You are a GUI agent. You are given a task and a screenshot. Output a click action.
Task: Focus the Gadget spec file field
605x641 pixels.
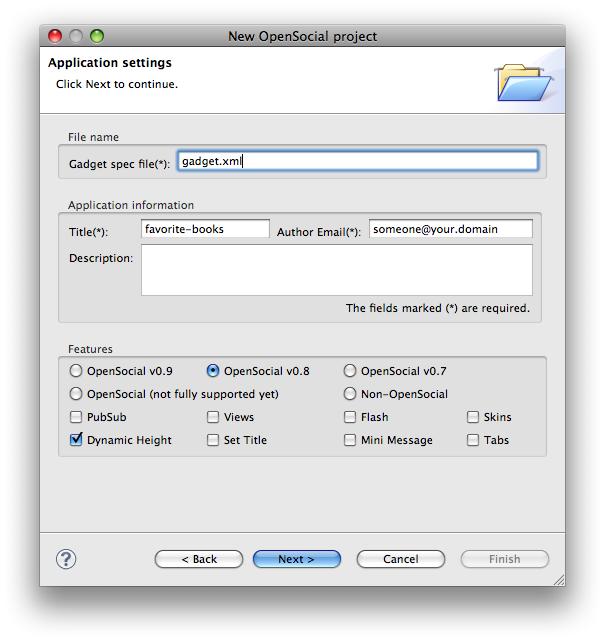tap(358, 161)
